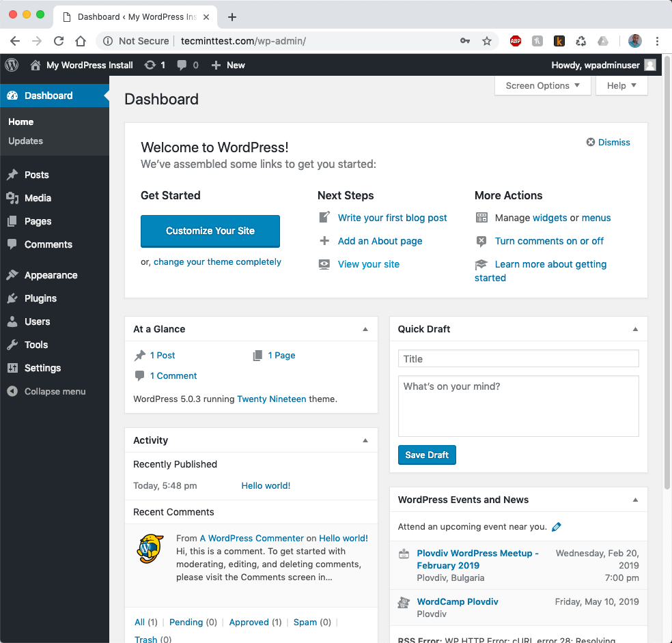Collapse the At a Glance panel
The height and width of the screenshot is (643, 672).
pyautogui.click(x=365, y=329)
